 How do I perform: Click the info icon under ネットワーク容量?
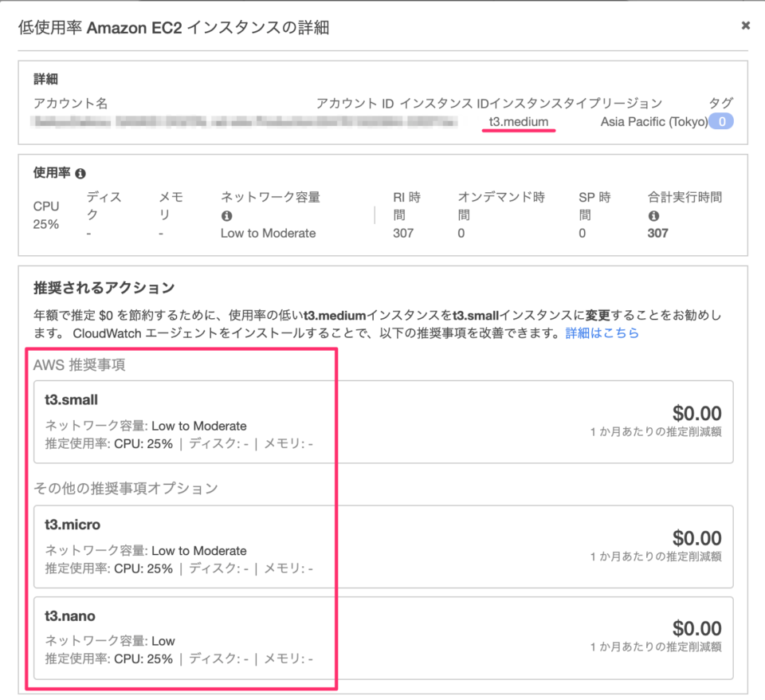226,215
